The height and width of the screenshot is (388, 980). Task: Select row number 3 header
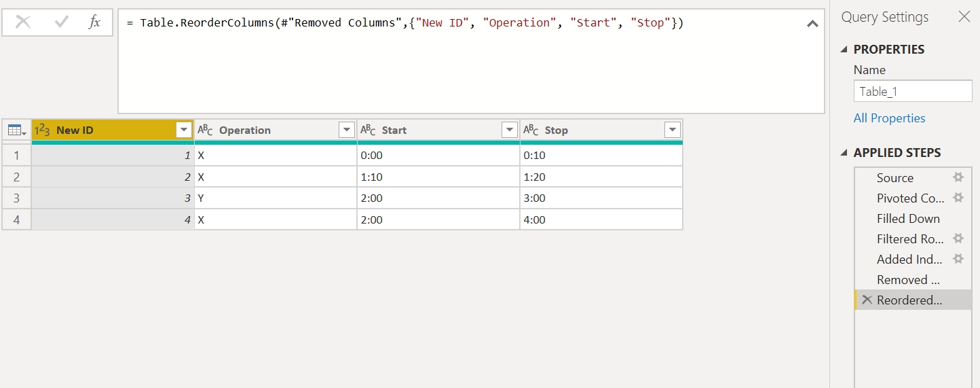pos(16,198)
